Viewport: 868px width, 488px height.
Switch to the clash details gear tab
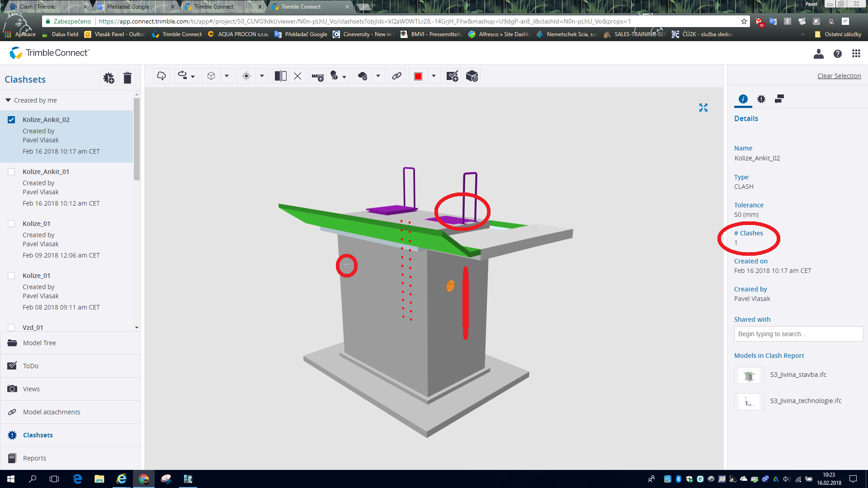point(761,99)
